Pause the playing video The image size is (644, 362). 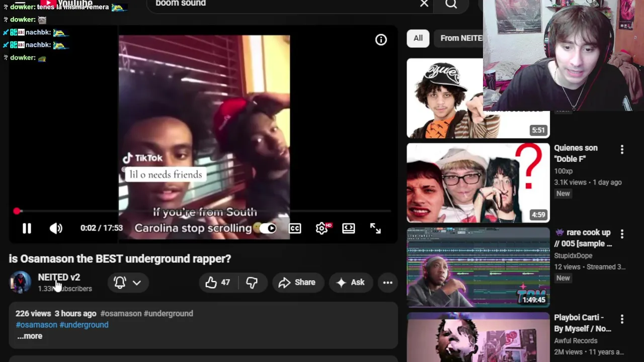(27, 228)
